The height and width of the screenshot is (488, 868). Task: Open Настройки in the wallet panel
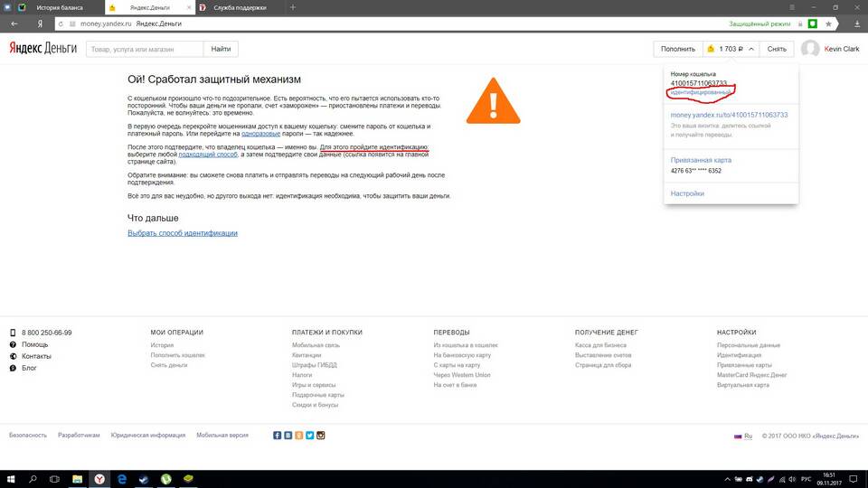point(687,193)
